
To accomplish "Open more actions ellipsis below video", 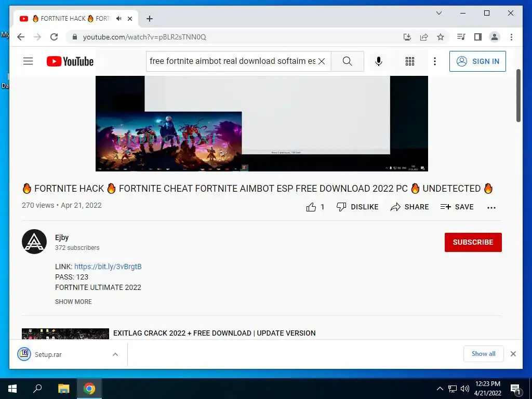I will click(x=491, y=207).
